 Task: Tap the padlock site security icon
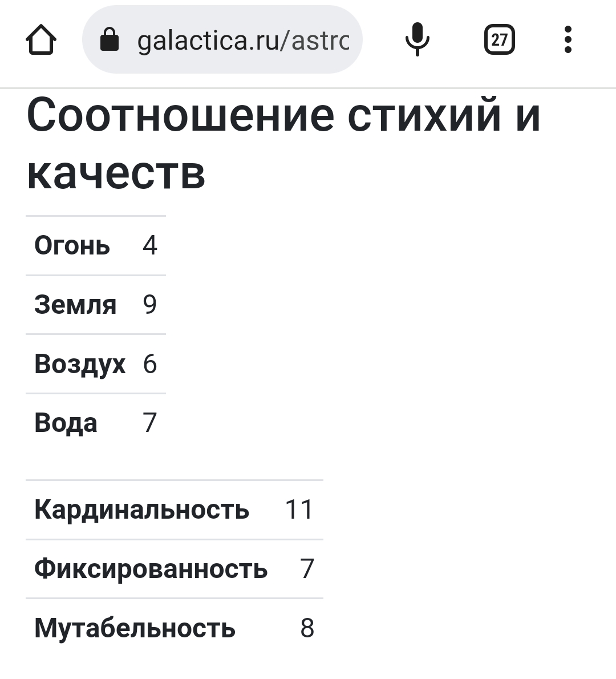(109, 39)
